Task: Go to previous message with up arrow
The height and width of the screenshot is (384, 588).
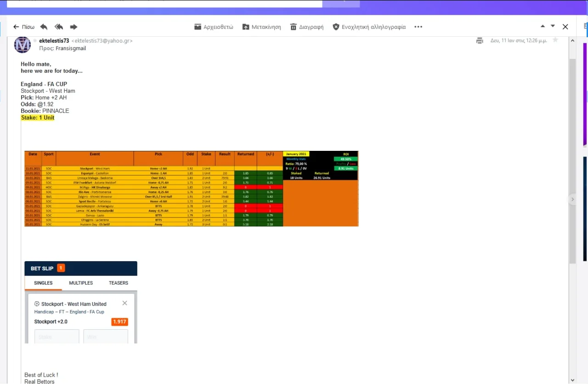Action: (x=543, y=26)
